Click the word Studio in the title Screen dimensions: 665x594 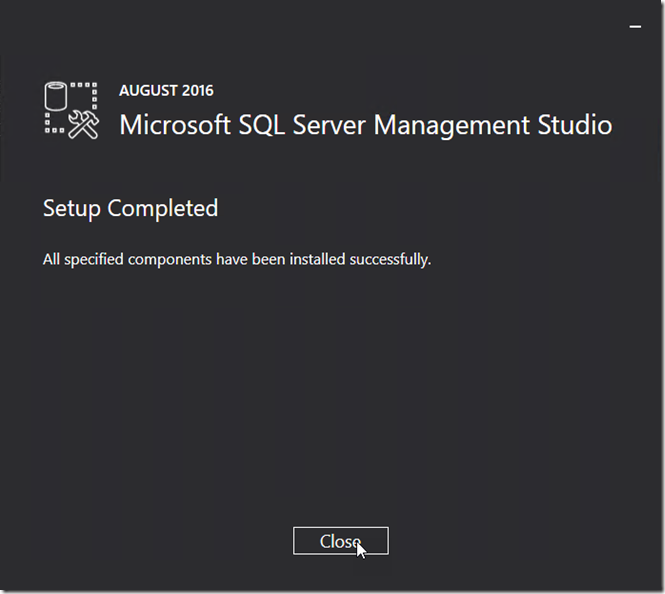click(x=575, y=125)
